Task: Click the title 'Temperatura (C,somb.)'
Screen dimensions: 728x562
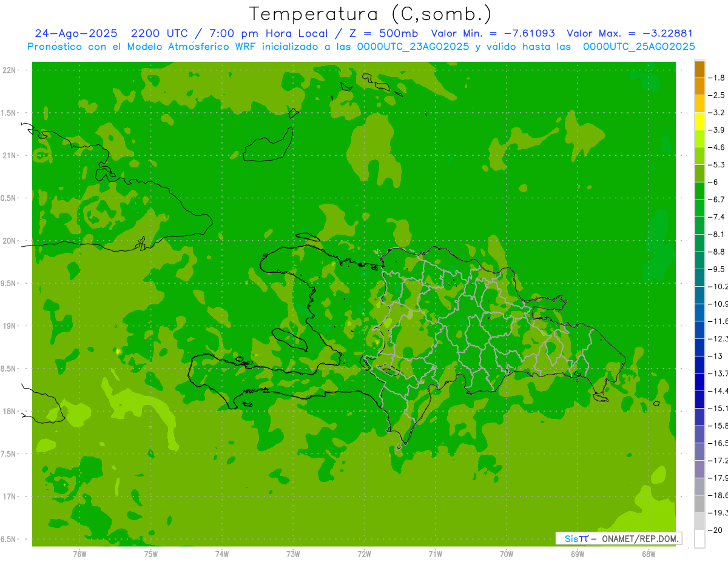Action: (371, 14)
